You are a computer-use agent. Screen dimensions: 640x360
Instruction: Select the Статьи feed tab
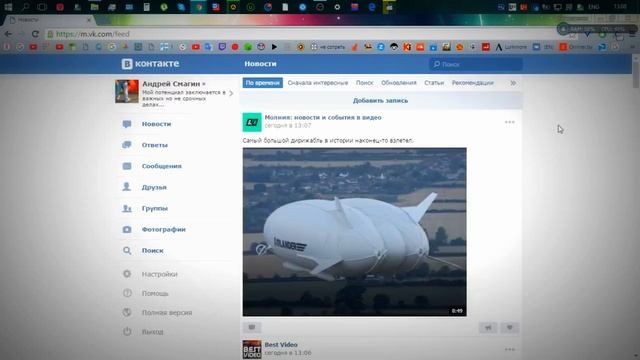click(434, 83)
